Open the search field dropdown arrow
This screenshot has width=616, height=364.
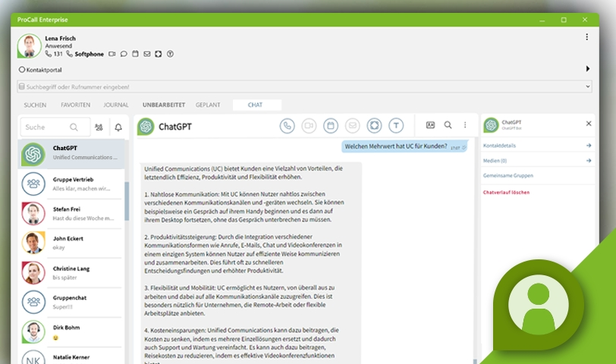[x=588, y=86]
